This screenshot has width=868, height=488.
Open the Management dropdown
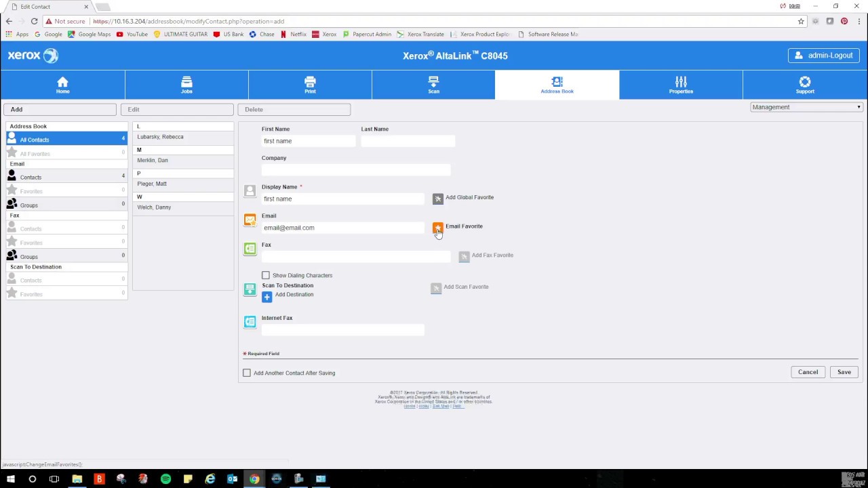click(x=806, y=107)
